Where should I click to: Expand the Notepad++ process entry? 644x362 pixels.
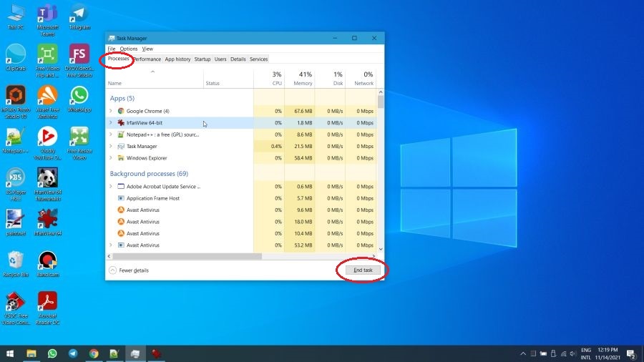point(110,134)
